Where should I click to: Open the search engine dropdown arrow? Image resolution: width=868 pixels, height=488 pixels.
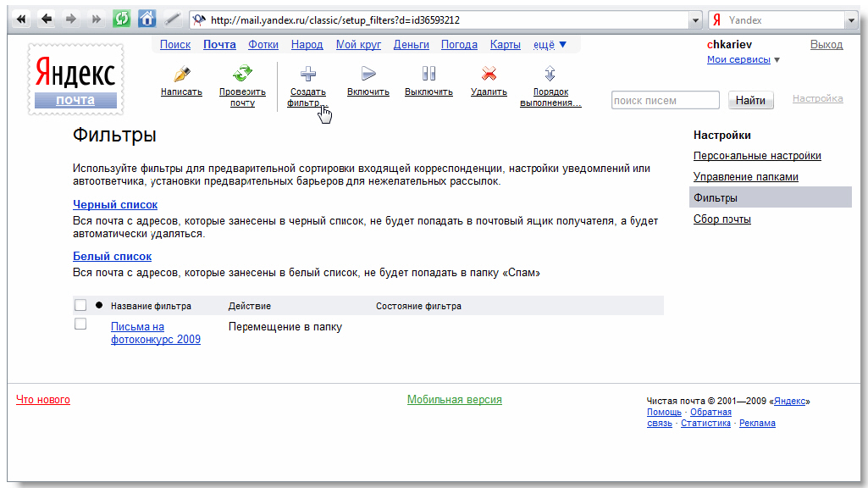tap(851, 20)
